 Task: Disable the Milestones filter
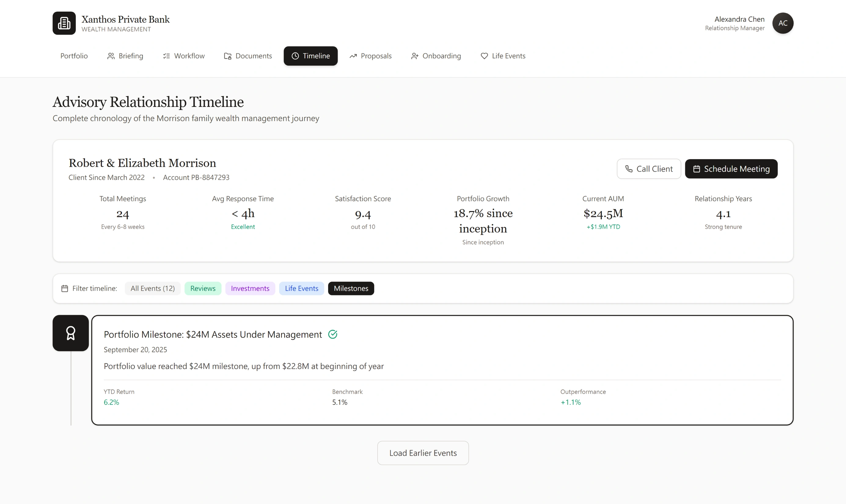pyautogui.click(x=351, y=288)
